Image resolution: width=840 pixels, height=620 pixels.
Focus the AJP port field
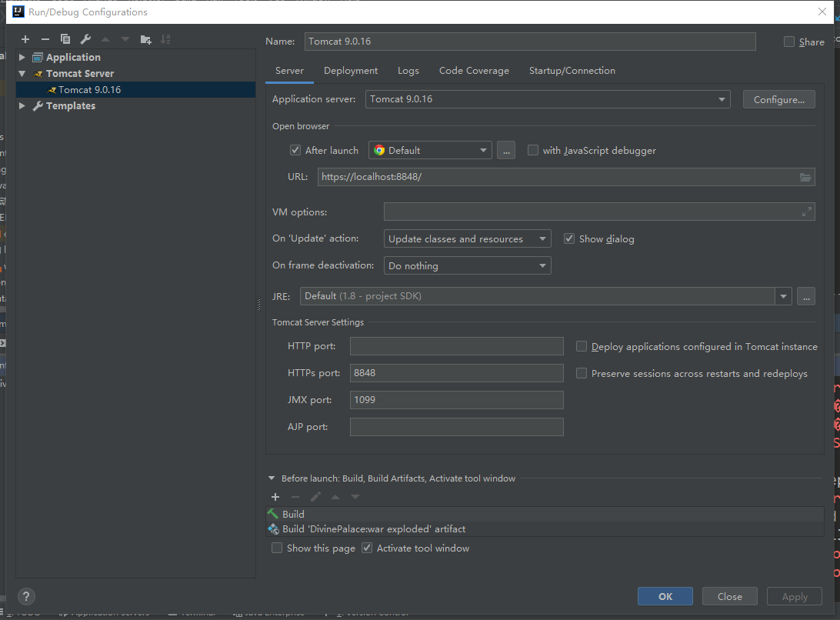tap(456, 427)
